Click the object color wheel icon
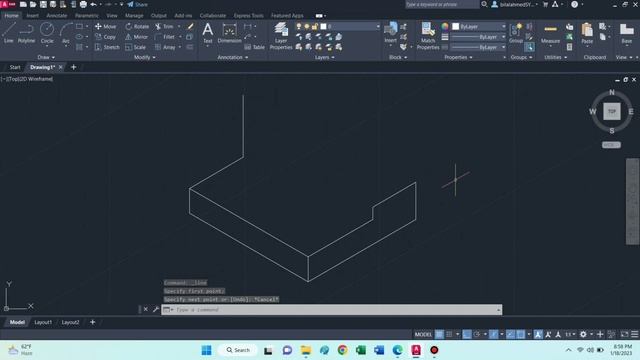The height and width of the screenshot is (360, 640). click(445, 27)
